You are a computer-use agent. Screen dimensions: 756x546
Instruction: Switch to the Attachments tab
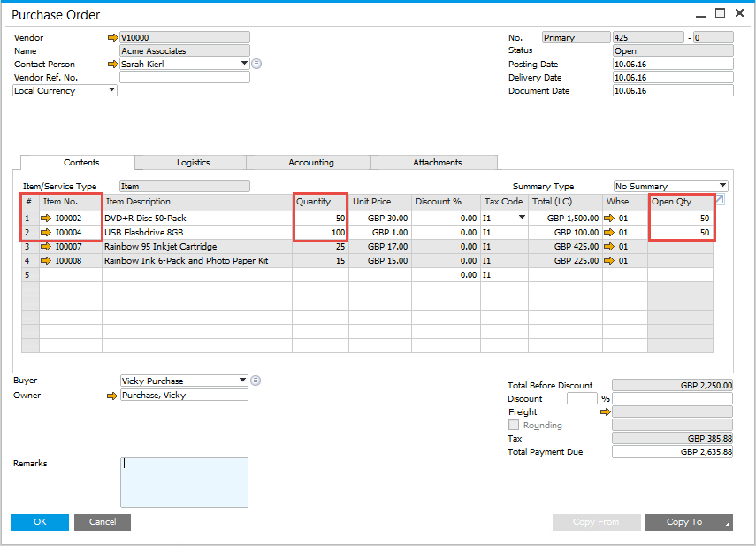tap(433, 162)
